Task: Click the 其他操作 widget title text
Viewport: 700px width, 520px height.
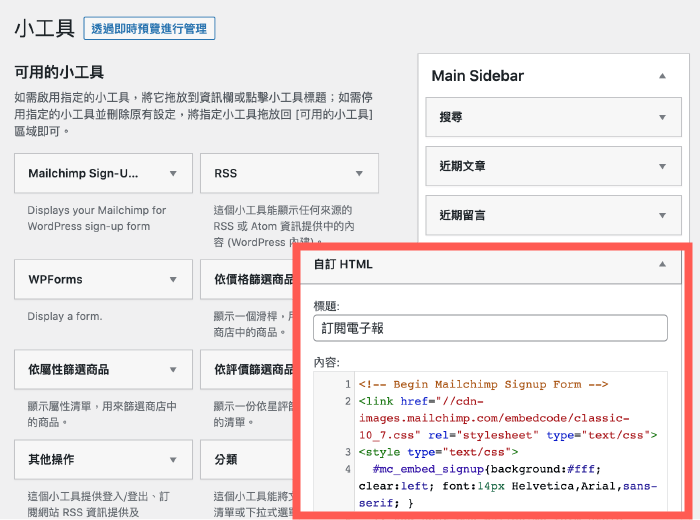Action: (x=51, y=460)
